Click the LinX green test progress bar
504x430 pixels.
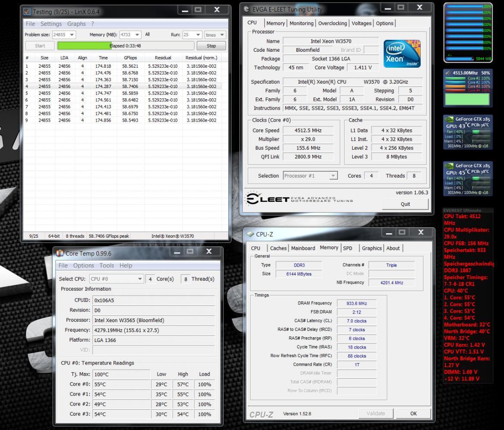click(x=126, y=46)
